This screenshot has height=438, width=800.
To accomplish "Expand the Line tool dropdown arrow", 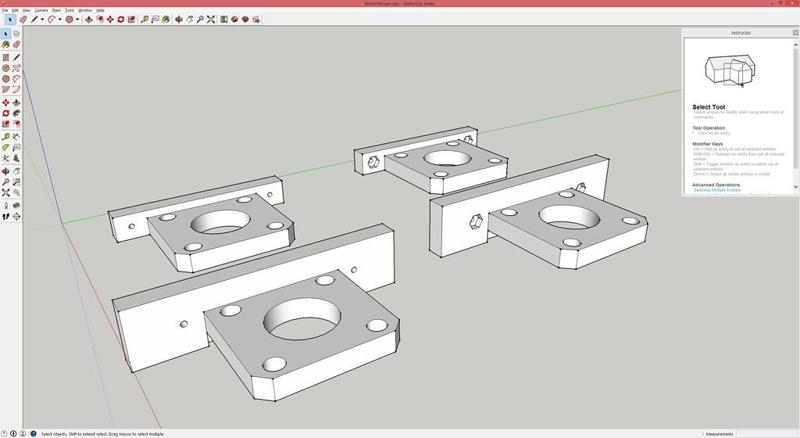I will (x=42, y=19).
